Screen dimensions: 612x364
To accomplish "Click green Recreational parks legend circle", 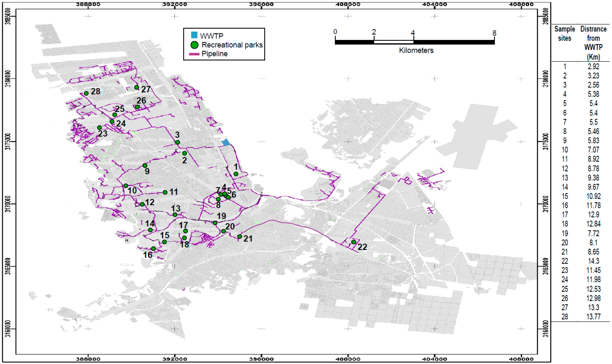I will 194,45.
